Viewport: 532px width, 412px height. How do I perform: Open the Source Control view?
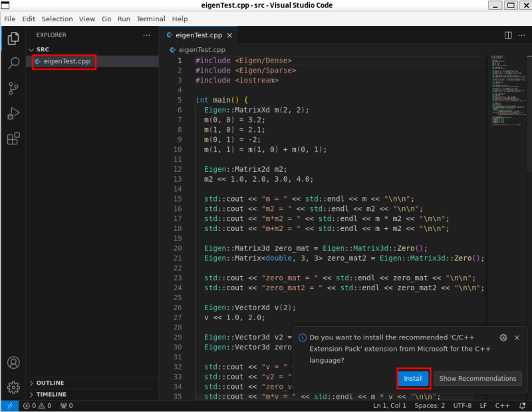(13, 89)
